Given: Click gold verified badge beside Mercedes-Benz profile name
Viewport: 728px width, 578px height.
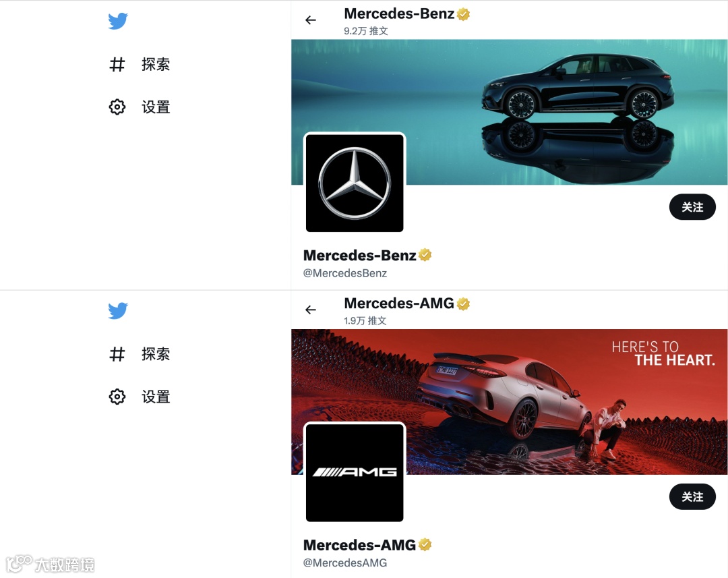Looking at the screenshot, I should [425, 255].
